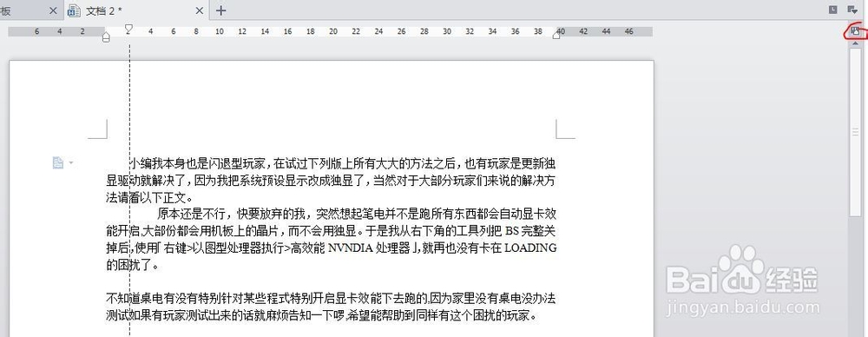Switch to the 文档 2 document tab
This screenshot has width=868, height=337.
pyautogui.click(x=136, y=10)
